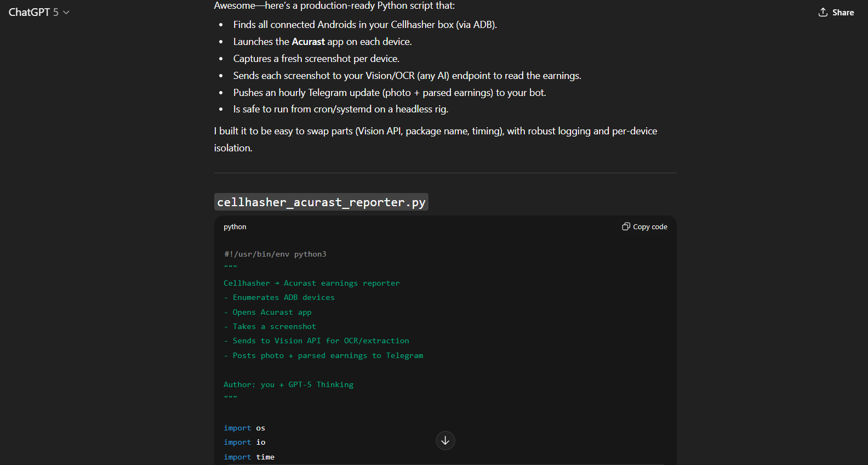The width and height of the screenshot is (868, 465).
Task: Click the 'import io' code line
Action: 244,442
